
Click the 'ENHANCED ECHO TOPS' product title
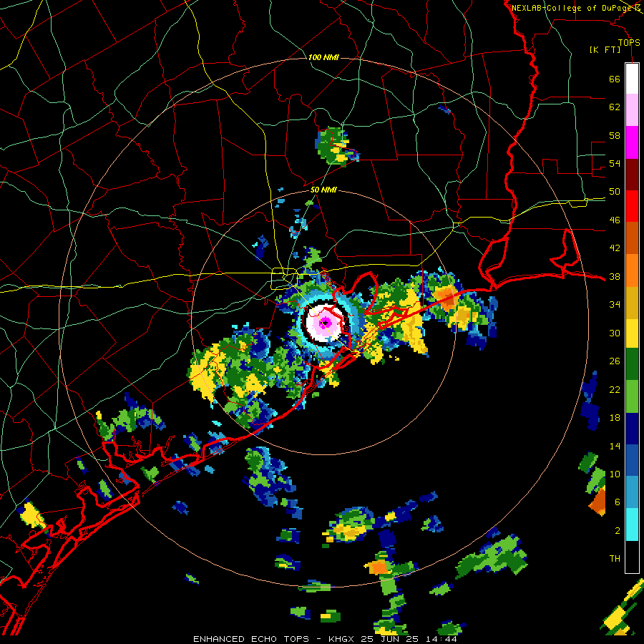click(x=251, y=639)
